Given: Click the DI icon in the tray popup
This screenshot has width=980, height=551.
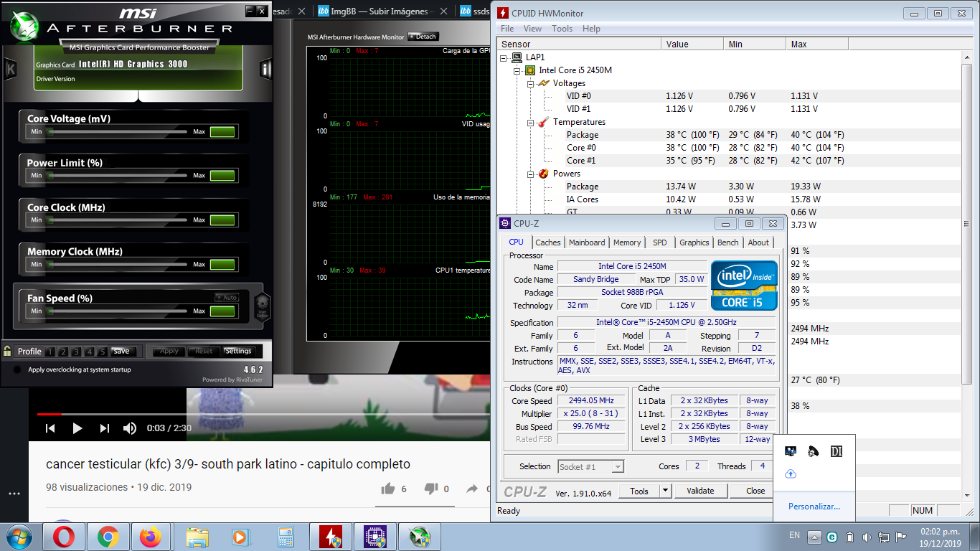Looking at the screenshot, I should tap(837, 451).
